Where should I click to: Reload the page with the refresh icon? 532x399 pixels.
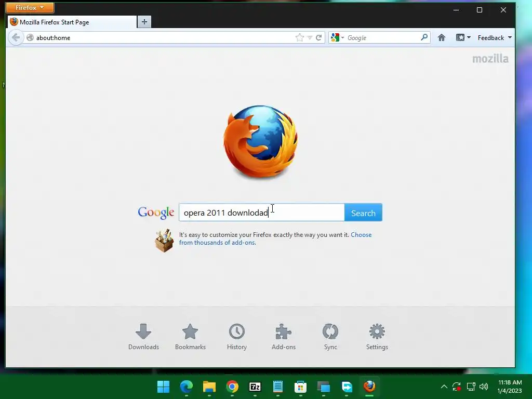coord(318,37)
